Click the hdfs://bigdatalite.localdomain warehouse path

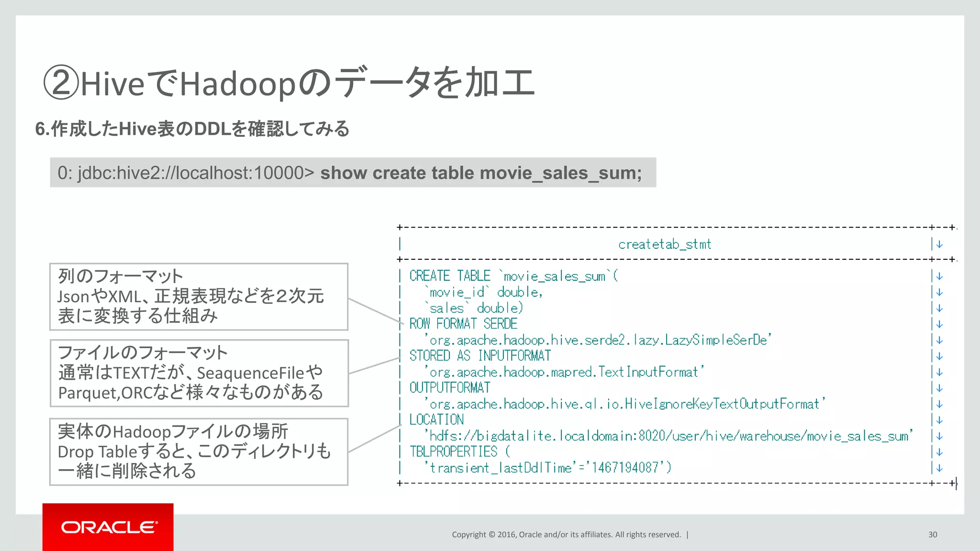click(x=668, y=436)
